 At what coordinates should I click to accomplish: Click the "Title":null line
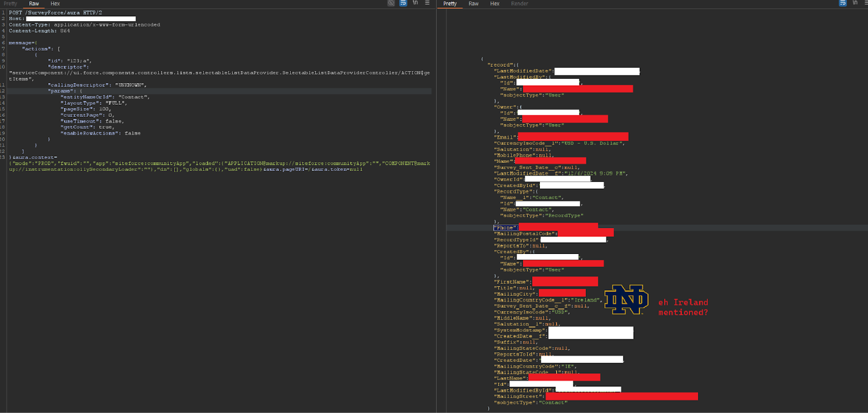(514, 288)
